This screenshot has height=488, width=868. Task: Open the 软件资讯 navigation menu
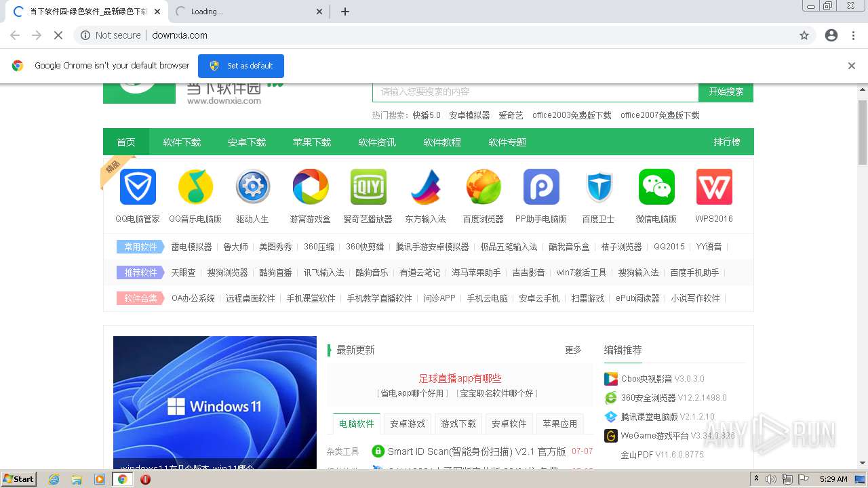[377, 142]
